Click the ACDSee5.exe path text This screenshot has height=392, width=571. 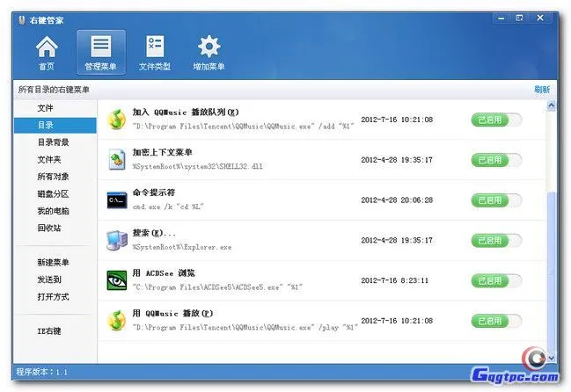217,287
